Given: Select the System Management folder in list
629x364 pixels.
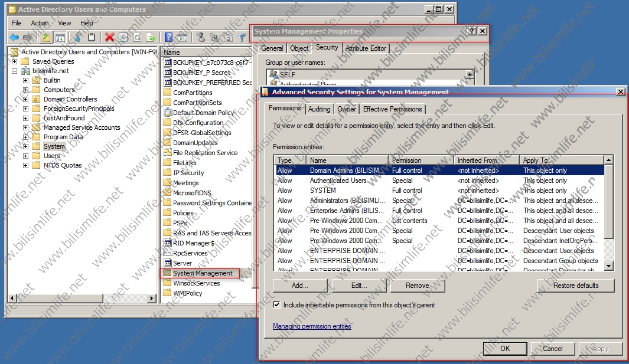Looking at the screenshot, I should [x=203, y=273].
